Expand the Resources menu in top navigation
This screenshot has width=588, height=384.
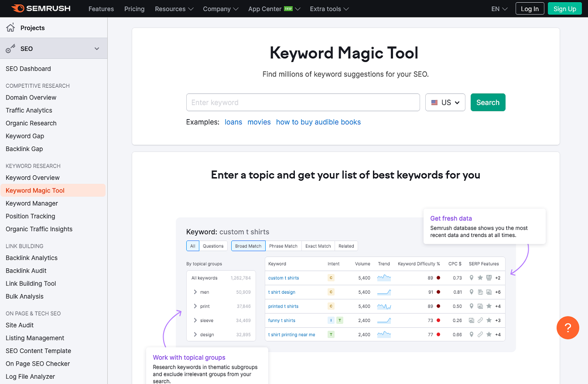coord(174,9)
